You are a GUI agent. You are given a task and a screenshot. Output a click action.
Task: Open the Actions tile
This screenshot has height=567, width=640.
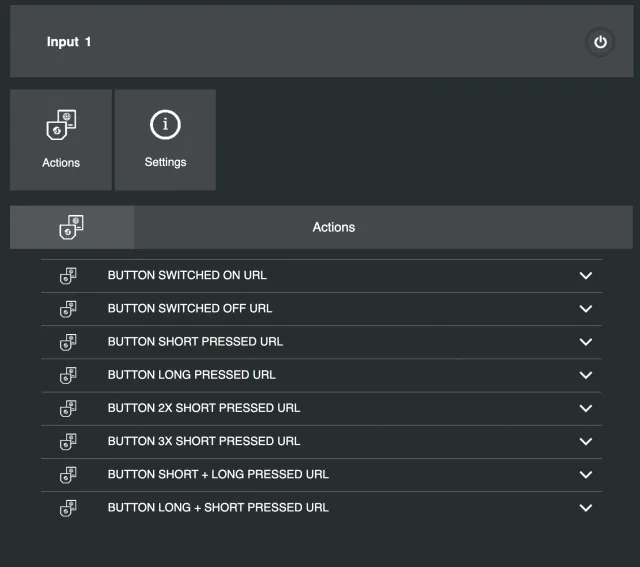[61, 140]
